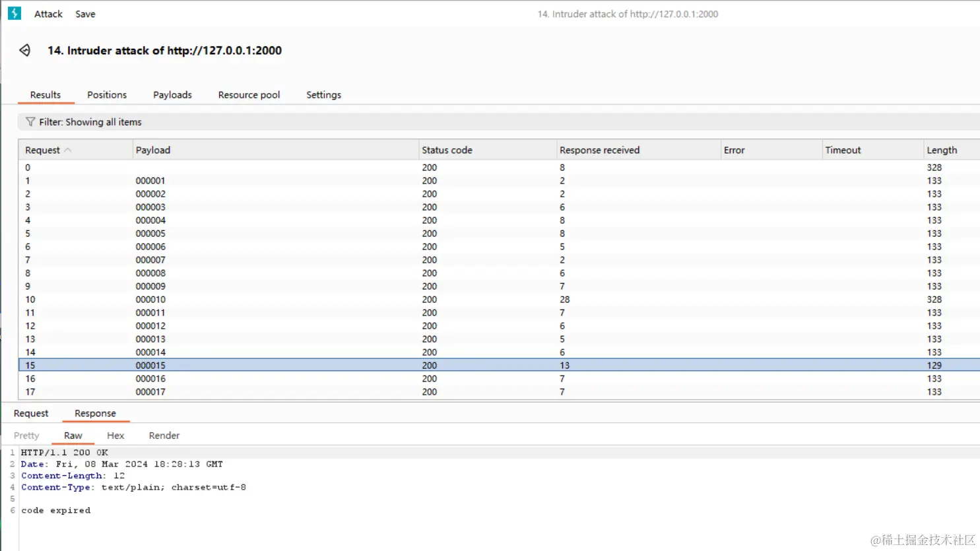Click the "Content-Length: 12" header line
The image size is (980, 551).
(x=73, y=476)
